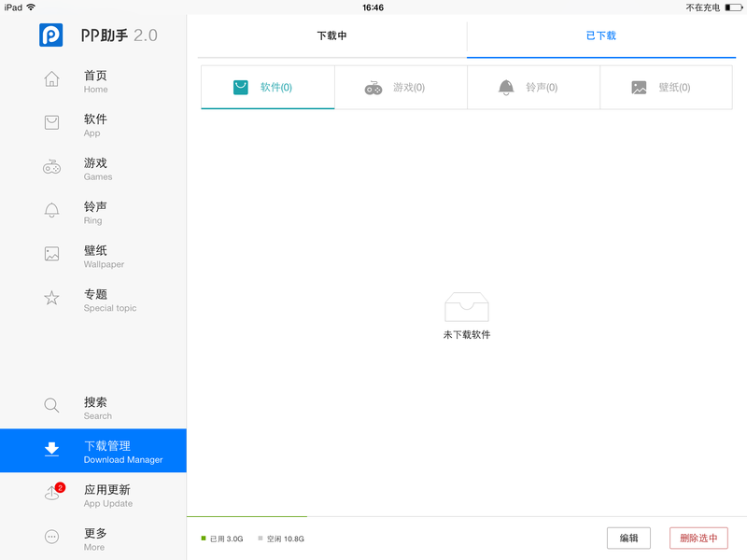Tap the Wi-Fi status icon
Viewport: 747px width, 560px height.
[x=31, y=7]
